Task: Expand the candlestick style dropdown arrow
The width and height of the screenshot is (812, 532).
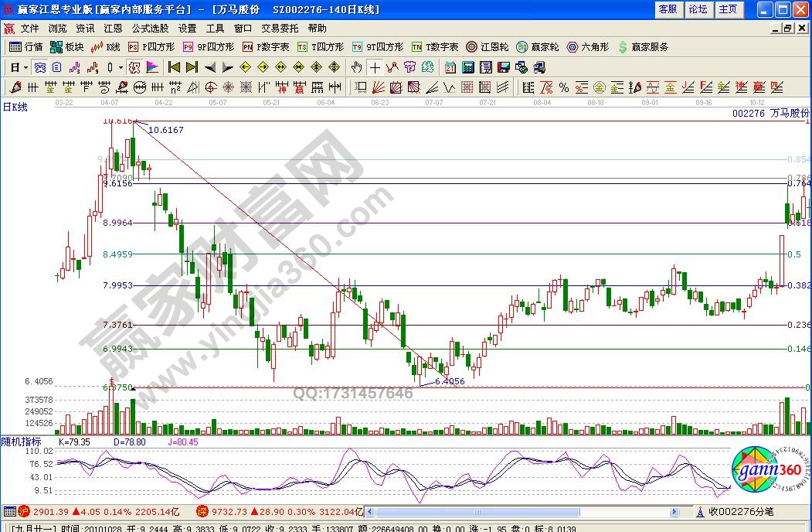Action: (x=121, y=67)
